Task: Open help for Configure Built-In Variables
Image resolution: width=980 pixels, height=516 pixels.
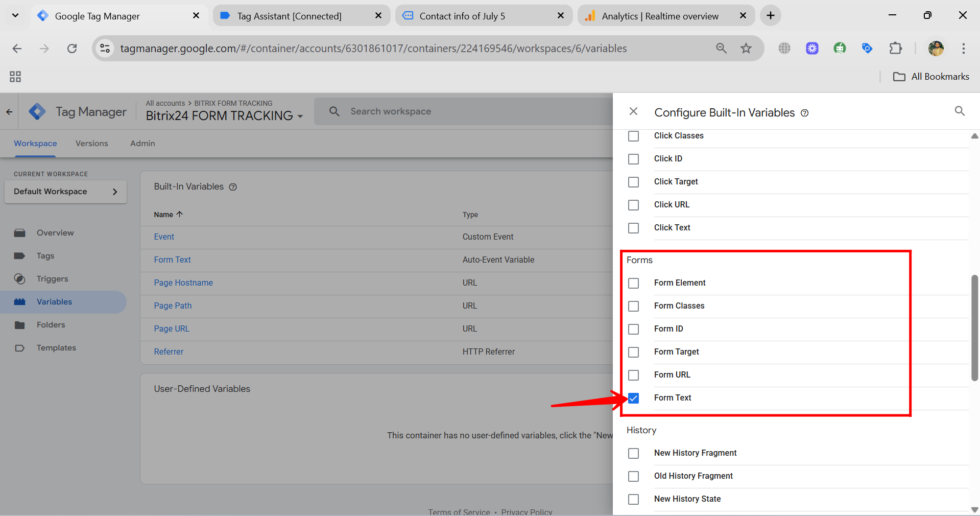Action: tap(804, 113)
